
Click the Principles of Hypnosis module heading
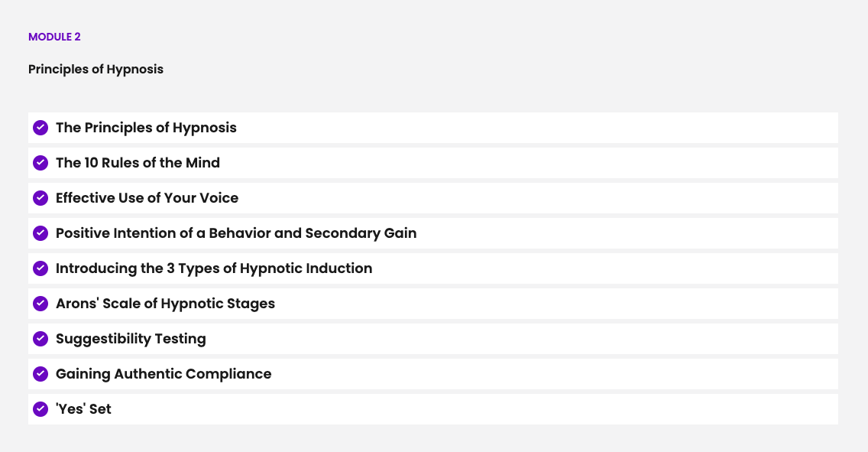tap(96, 69)
